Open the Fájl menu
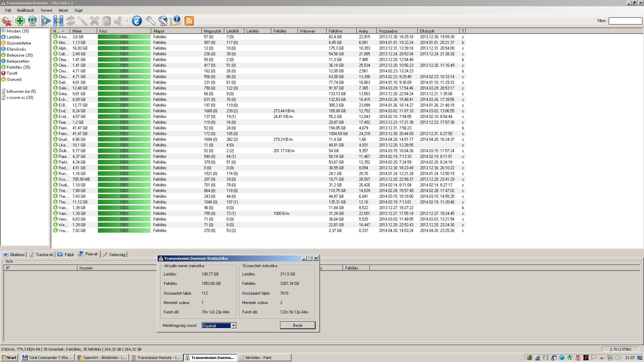This screenshot has height=362, width=644. tap(8, 10)
